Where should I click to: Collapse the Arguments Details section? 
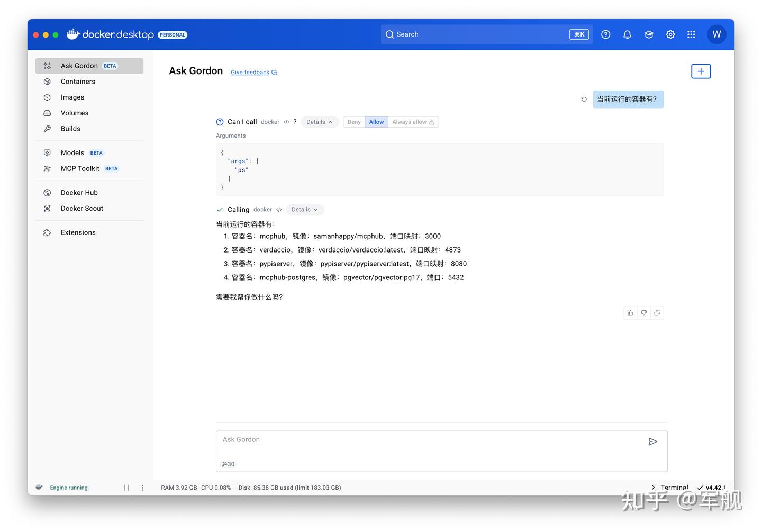coord(319,122)
